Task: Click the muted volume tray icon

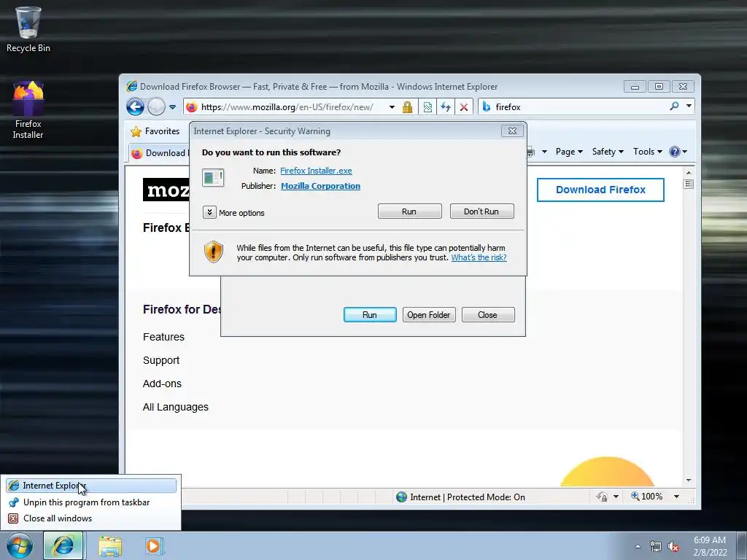Action: [673, 547]
